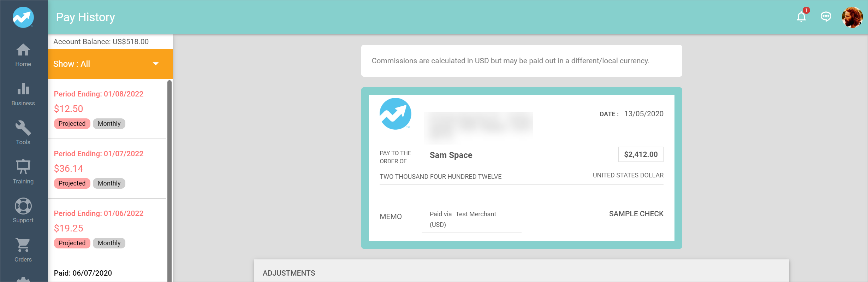Open Training presentation icon
The image size is (868, 282).
coord(23,172)
